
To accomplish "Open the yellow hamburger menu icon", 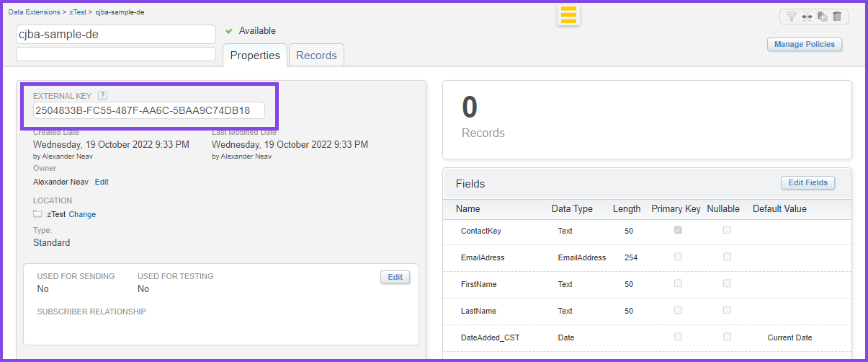I will [568, 15].
